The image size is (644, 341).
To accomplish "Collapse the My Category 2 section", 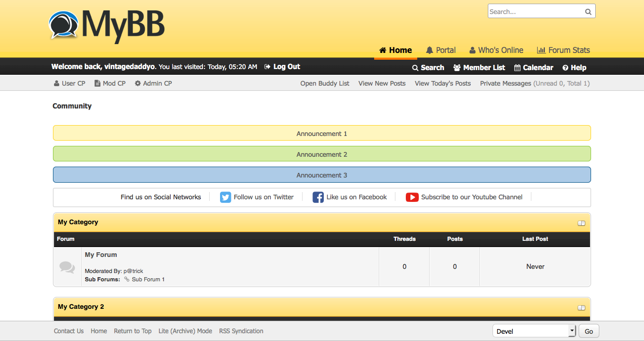I will [581, 308].
